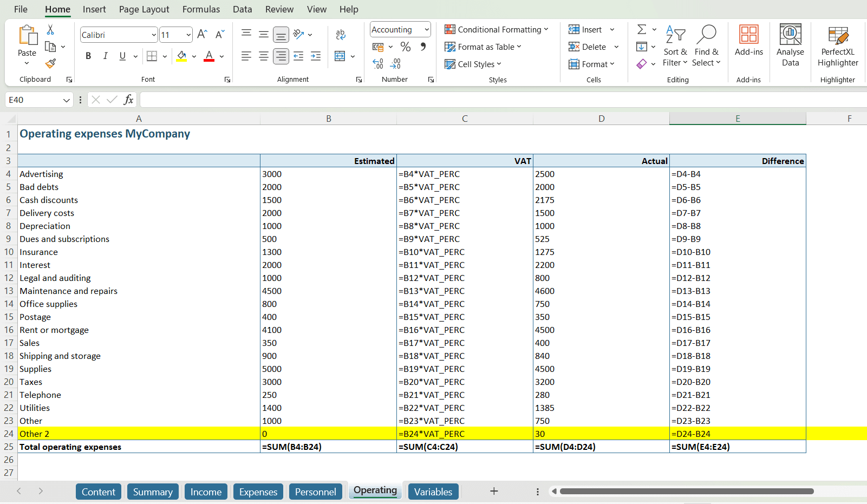Viewport: 867px width, 504px height.
Task: Click the Format Painter brush icon
Action: pos(50,63)
